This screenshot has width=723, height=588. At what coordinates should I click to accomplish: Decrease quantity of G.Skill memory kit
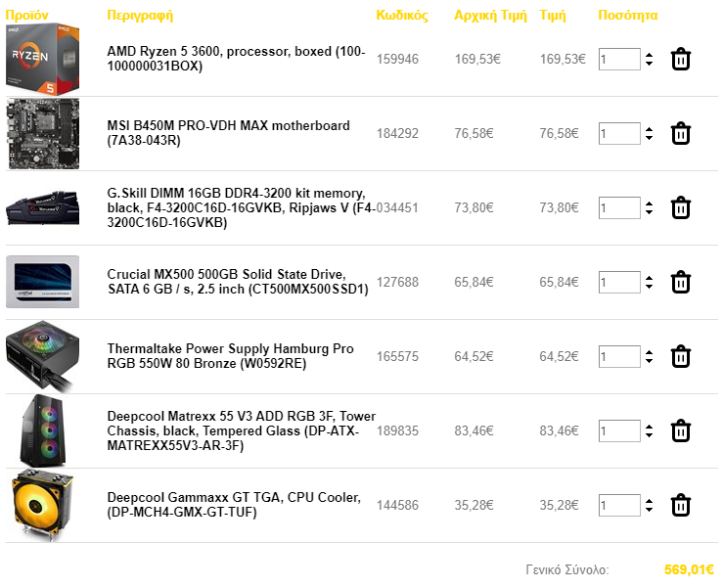click(x=650, y=211)
